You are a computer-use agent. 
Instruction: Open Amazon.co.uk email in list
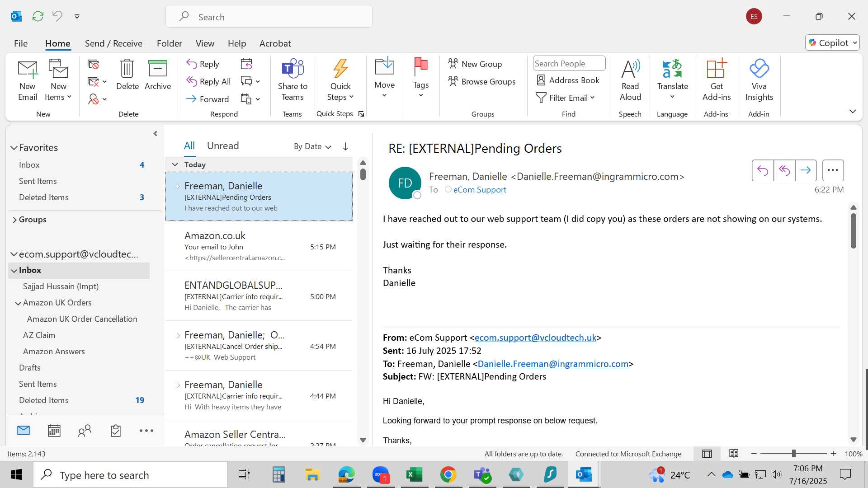point(259,246)
